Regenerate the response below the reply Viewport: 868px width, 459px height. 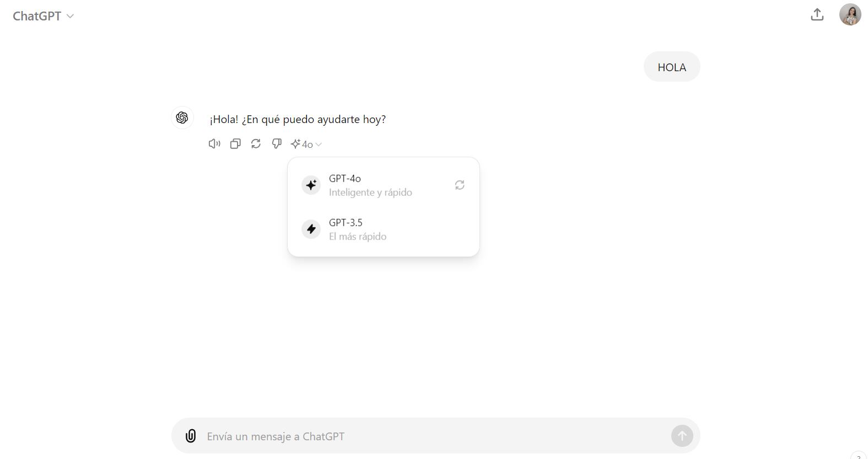(x=256, y=144)
